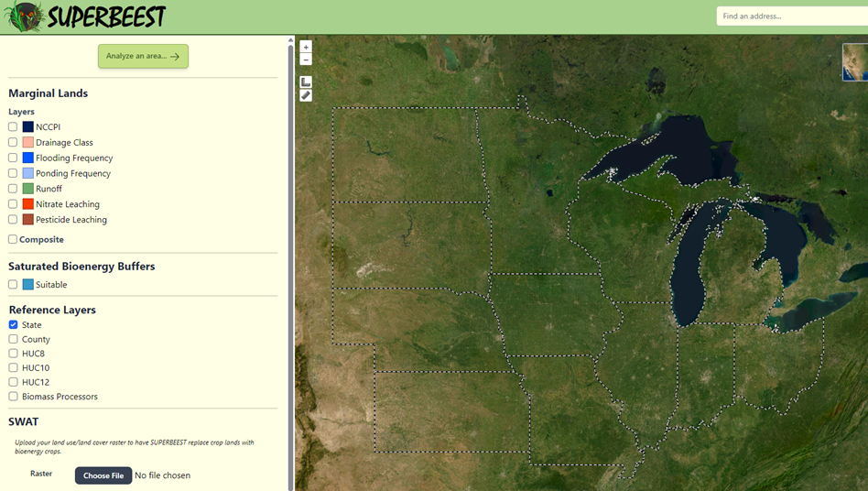
Task: Click the Pesticide Leaching brown swatch
Action: (28, 220)
